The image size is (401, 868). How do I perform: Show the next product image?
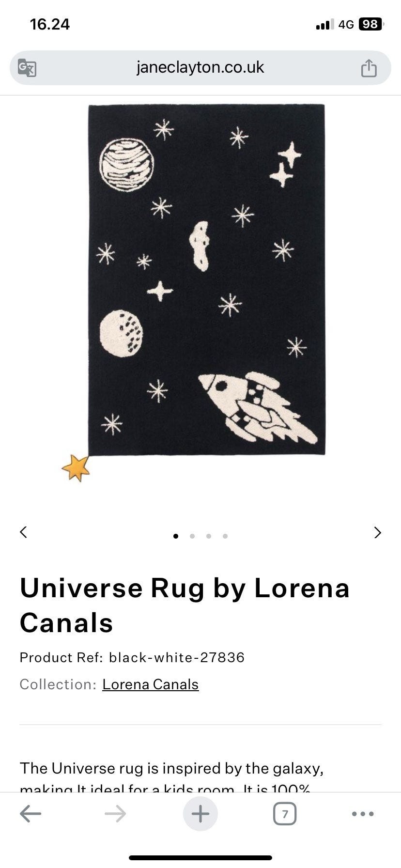pos(378,532)
